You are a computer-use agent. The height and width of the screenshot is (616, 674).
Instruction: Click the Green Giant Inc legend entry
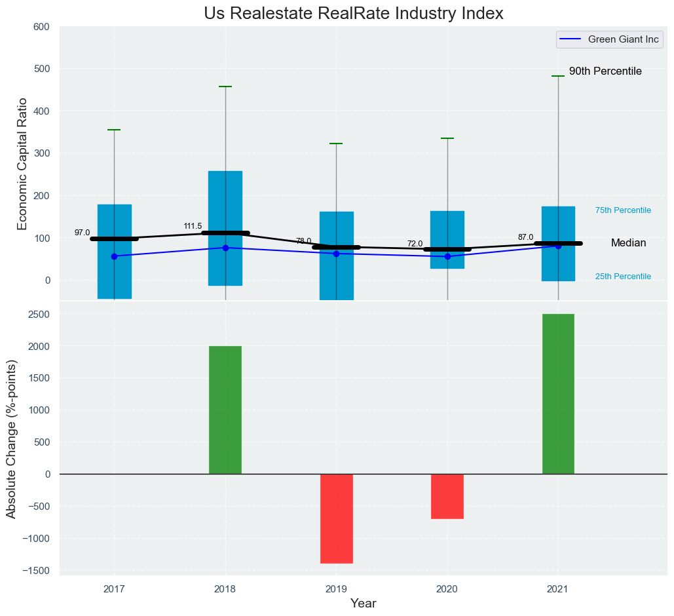point(610,39)
